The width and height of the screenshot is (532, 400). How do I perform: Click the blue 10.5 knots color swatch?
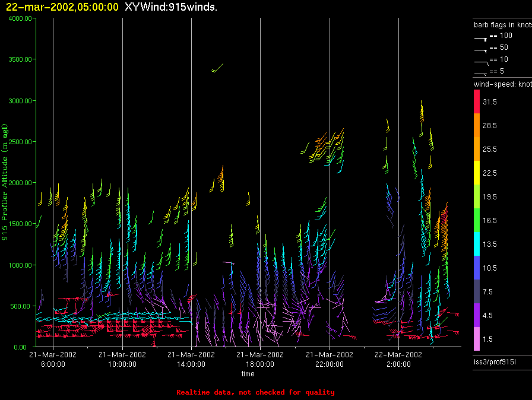tap(476, 268)
